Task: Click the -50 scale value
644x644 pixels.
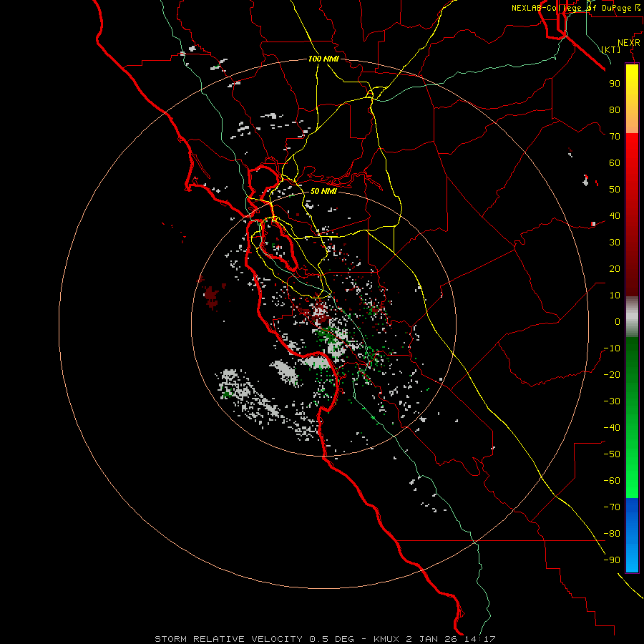Action: coord(612,454)
